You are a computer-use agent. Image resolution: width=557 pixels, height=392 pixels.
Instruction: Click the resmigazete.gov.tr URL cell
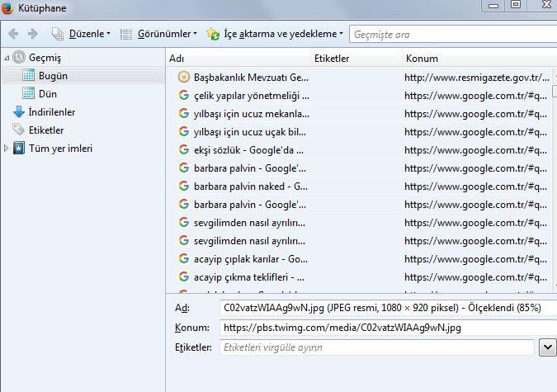477,78
